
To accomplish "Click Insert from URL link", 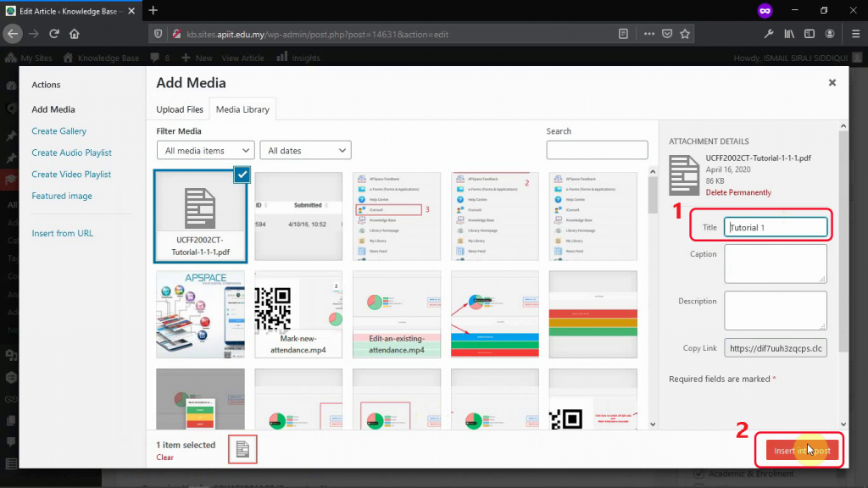I will (62, 233).
